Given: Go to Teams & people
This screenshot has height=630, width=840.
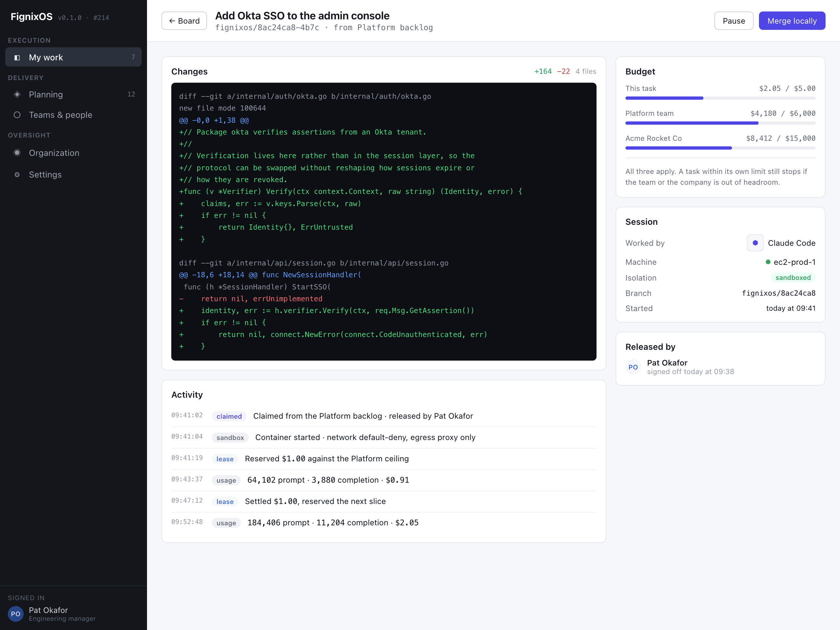Looking at the screenshot, I should coord(73,115).
